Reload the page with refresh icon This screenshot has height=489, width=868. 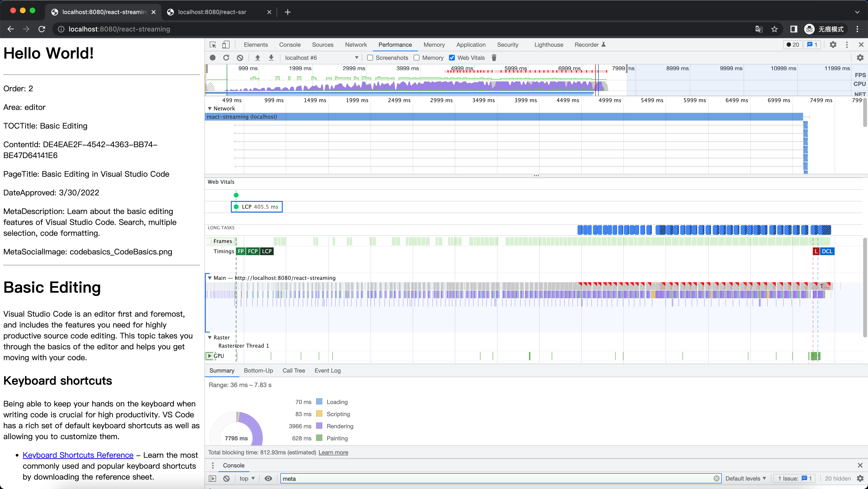tap(42, 29)
